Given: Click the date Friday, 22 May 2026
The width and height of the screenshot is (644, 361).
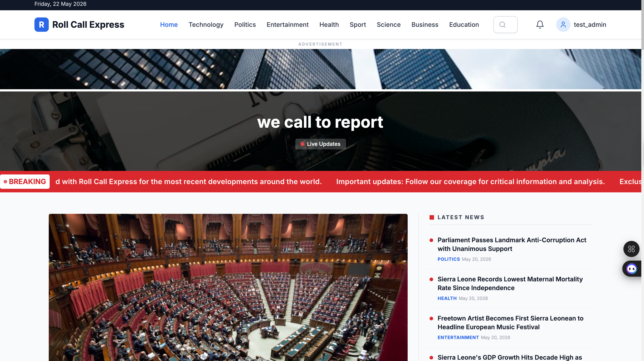Looking at the screenshot, I should click(60, 4).
